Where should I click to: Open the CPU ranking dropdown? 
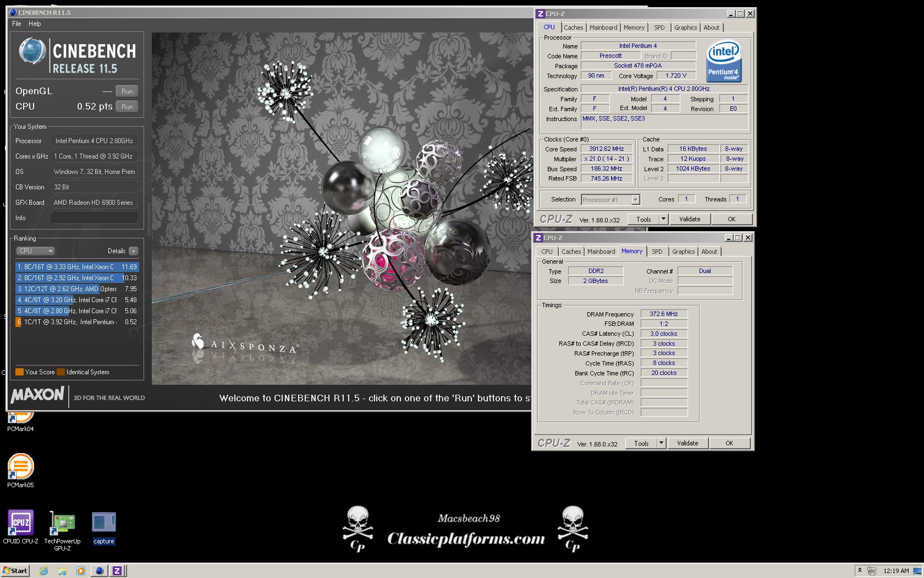point(35,251)
